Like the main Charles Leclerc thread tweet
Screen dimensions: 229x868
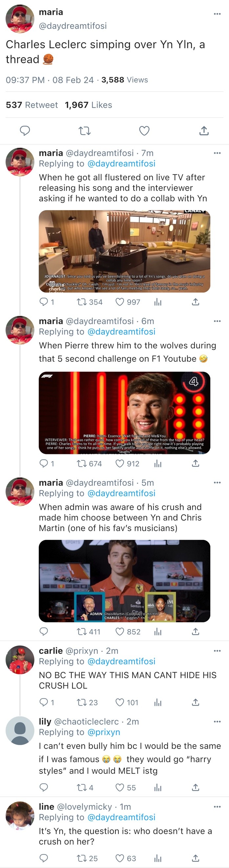click(144, 130)
